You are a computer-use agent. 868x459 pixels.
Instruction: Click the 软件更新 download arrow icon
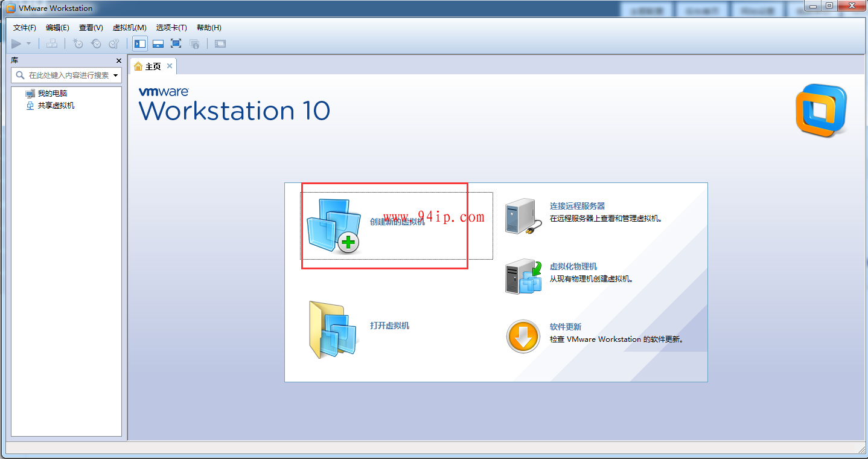coord(523,336)
